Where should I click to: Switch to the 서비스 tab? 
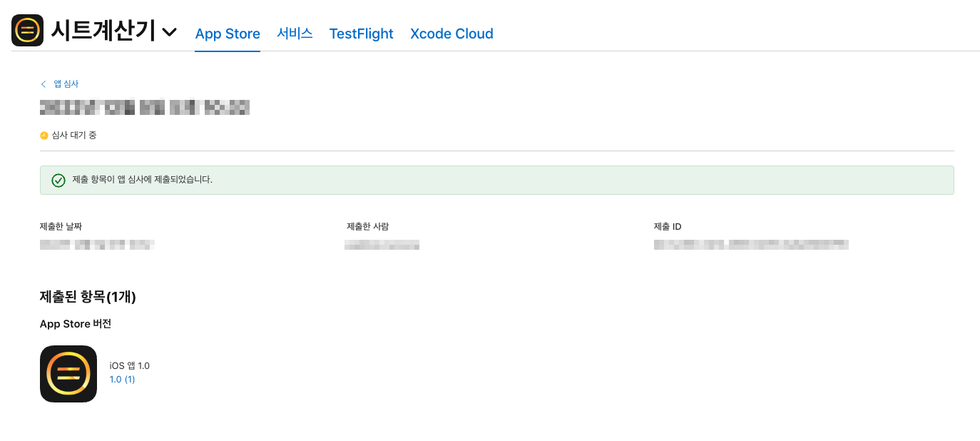(x=295, y=33)
